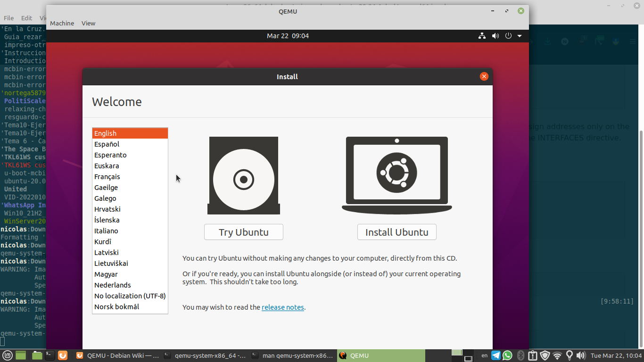Open Telegram from the system tray
The width and height of the screenshot is (644, 362).
click(x=496, y=355)
